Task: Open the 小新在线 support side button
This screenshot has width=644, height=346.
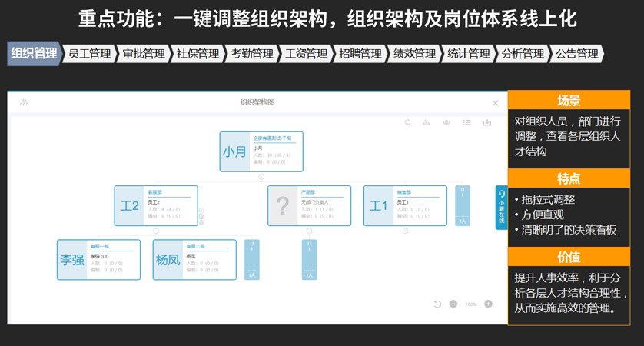Action: coord(501,208)
